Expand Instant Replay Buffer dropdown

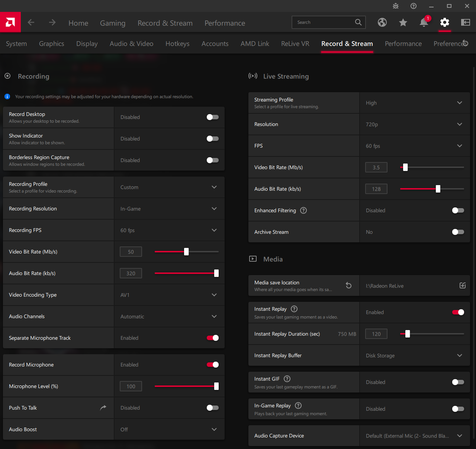415,356
